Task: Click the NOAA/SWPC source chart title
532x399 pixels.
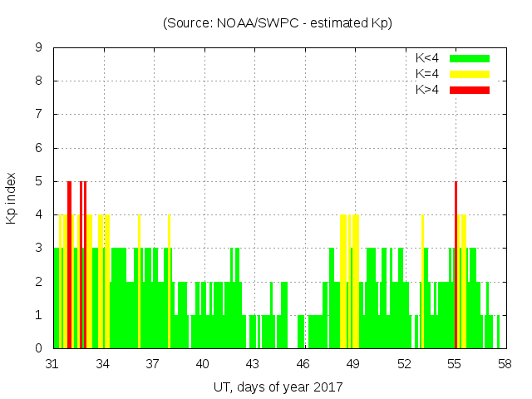Action: (278, 23)
